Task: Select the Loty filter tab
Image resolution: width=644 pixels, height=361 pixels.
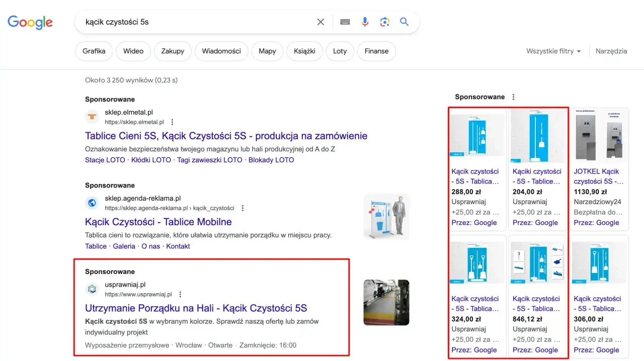Action: (x=340, y=51)
